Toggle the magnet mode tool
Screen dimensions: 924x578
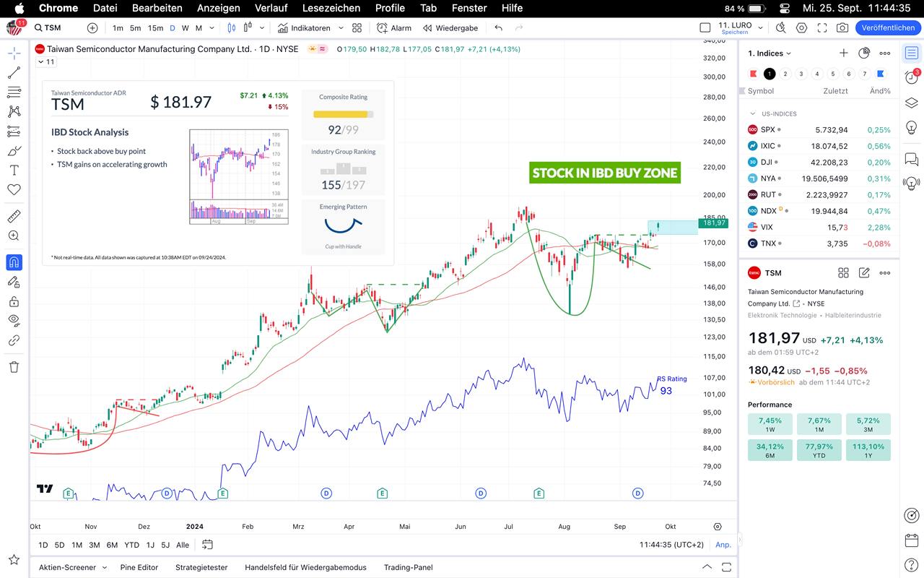pyautogui.click(x=14, y=262)
